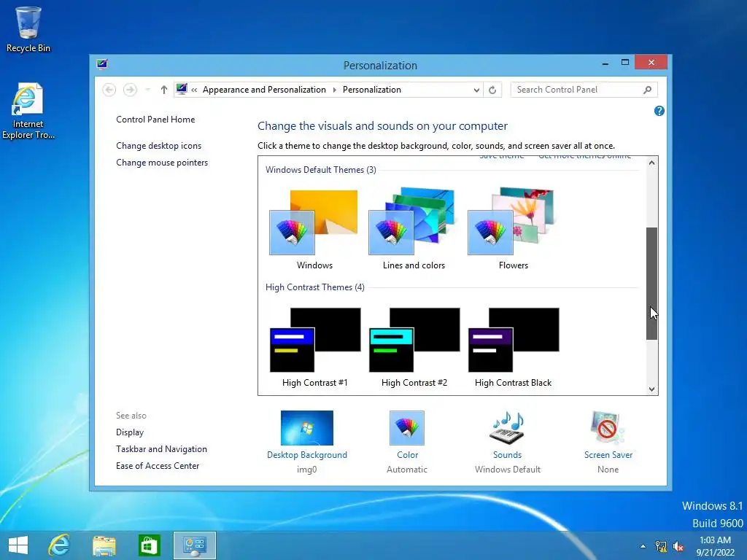747x560 pixels.
Task: Open Taskbar and Navigation link
Action: click(161, 449)
